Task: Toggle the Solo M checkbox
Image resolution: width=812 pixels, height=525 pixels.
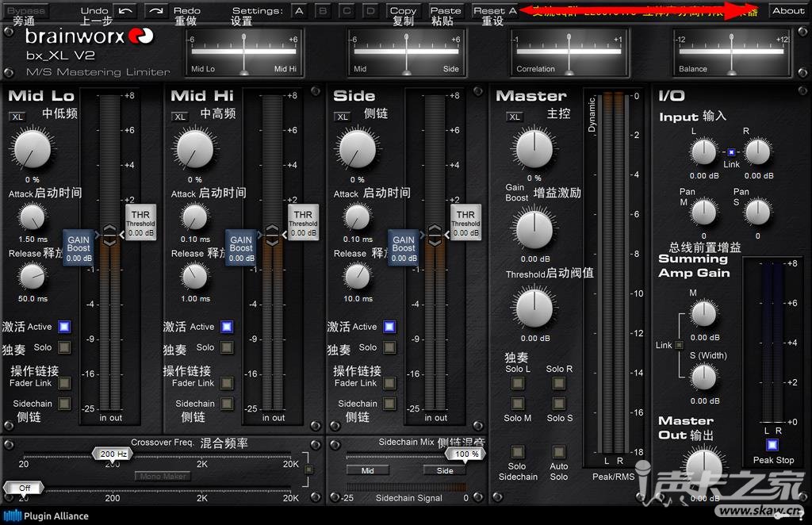Action: pyautogui.click(x=517, y=404)
